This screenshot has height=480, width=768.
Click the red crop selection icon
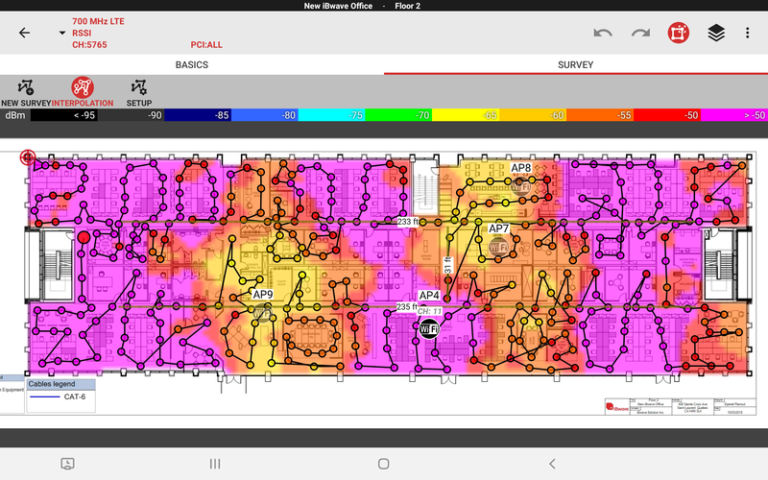[x=678, y=33]
